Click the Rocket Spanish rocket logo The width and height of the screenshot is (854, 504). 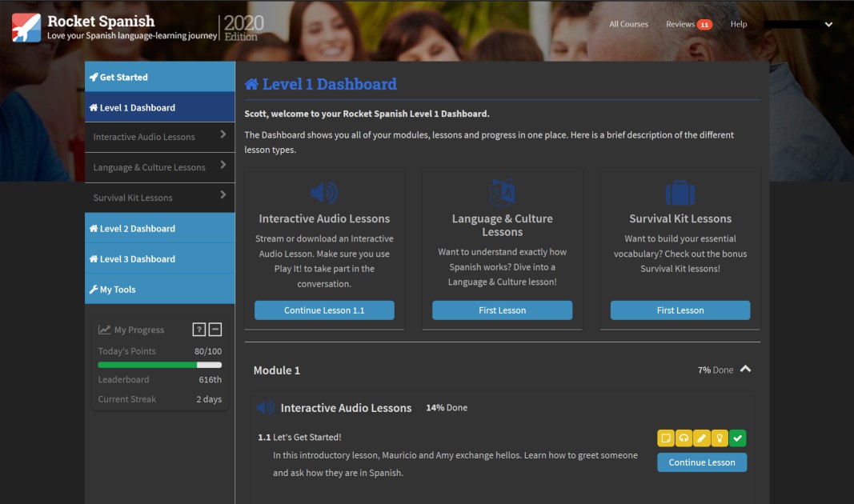[x=26, y=28]
